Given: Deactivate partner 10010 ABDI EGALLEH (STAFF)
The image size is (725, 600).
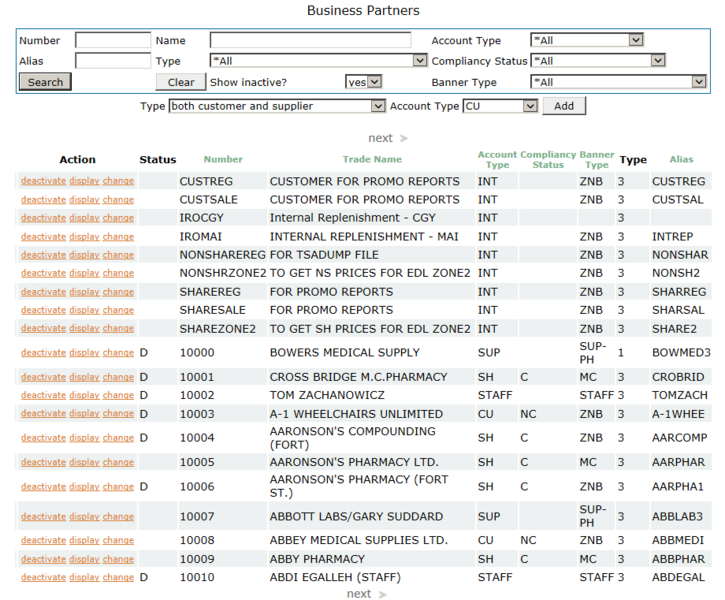Looking at the screenshot, I should tap(43, 577).
